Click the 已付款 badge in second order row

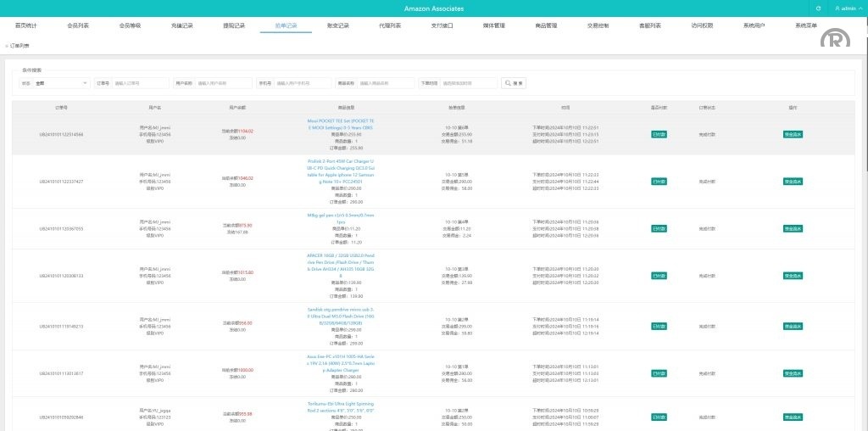tap(659, 182)
